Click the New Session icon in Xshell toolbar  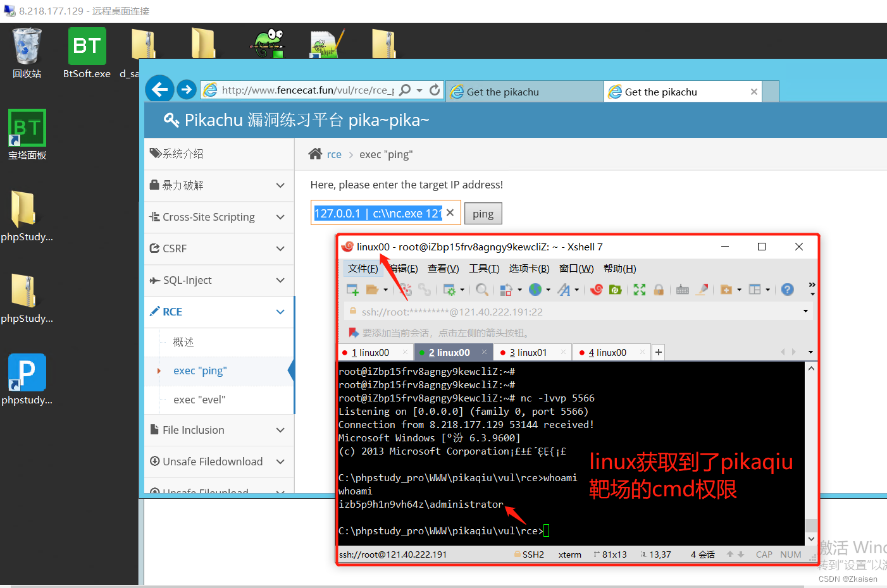coord(352,290)
